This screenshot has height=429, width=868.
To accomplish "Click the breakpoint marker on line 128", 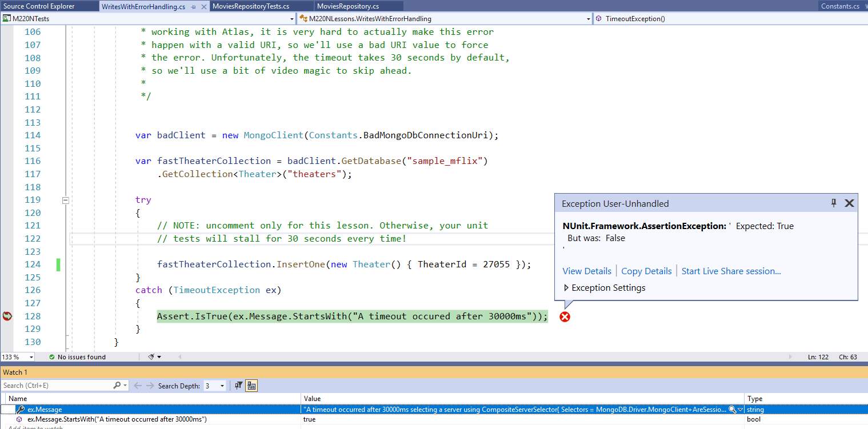I will click(x=7, y=316).
